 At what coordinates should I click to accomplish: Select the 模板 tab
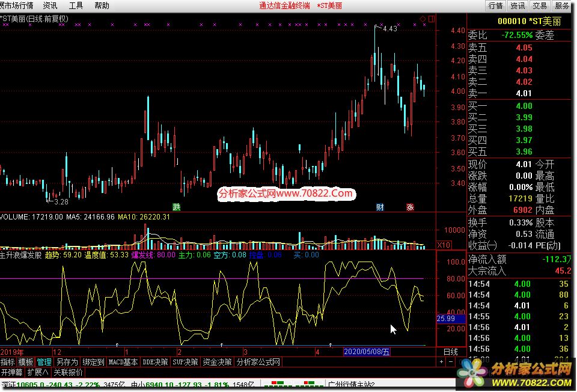pyautogui.click(x=26, y=362)
